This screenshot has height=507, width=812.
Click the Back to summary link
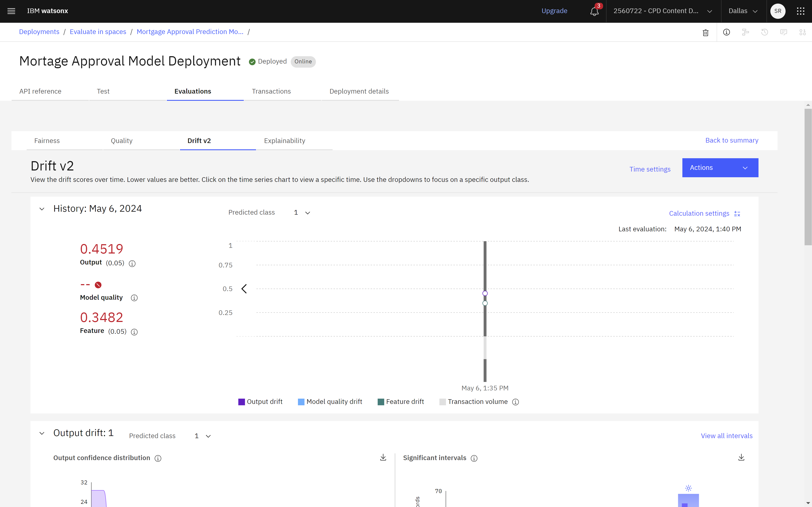tap(731, 140)
